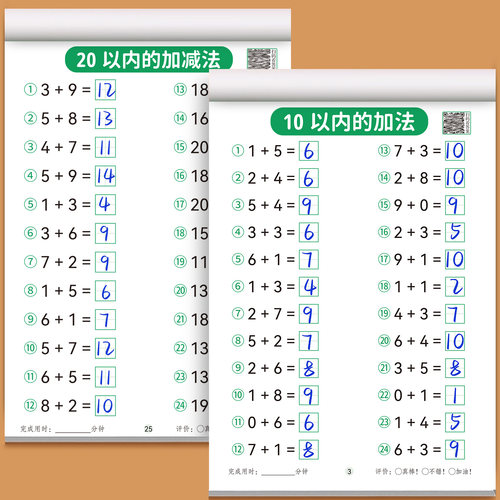This screenshot has height=500, width=500.
Task: Click the 分钟 label on the 10以内的加法 sheet
Action: coord(302,471)
